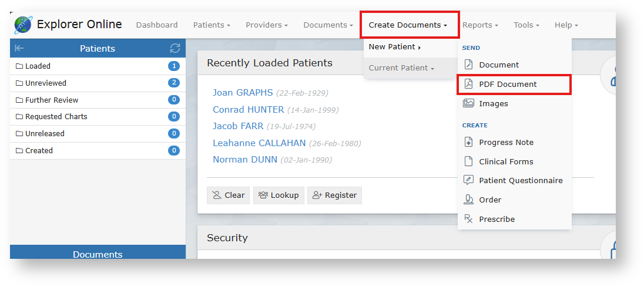Click the Order stamp icon
The height and width of the screenshot is (287, 644).
point(468,200)
